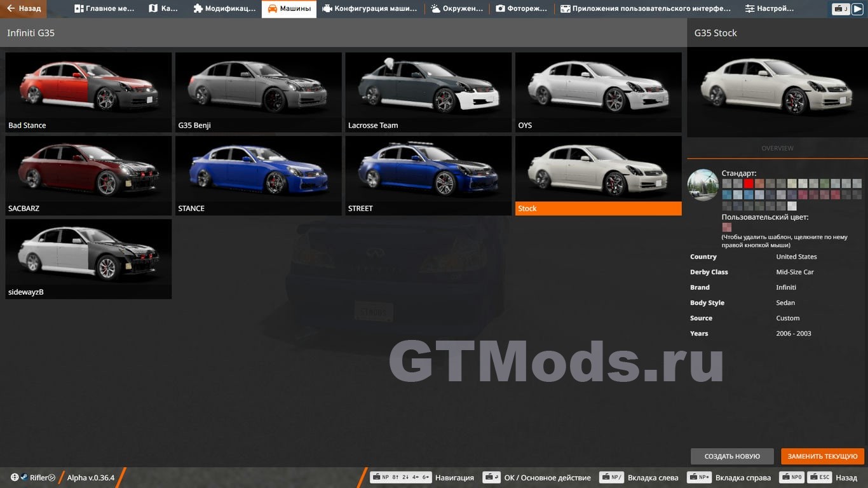
Task: Choose the bright red standard color swatch
Action: [x=749, y=184]
